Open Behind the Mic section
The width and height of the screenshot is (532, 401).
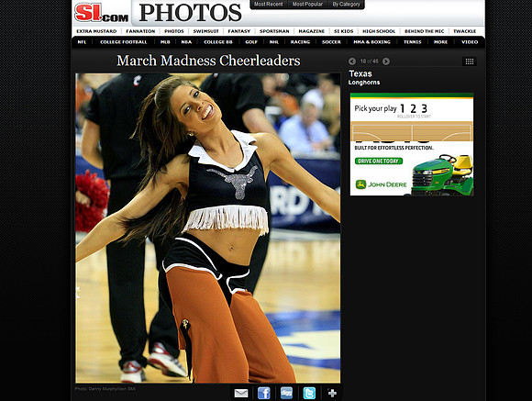point(424,31)
